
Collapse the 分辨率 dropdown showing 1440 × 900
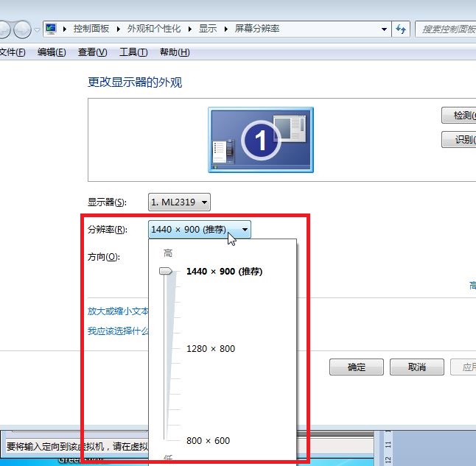point(200,230)
